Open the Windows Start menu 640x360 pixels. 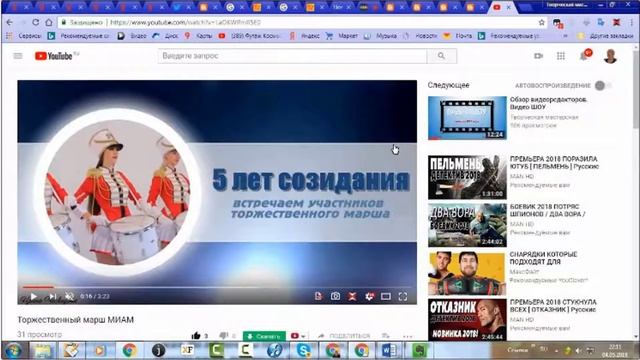click(13, 351)
